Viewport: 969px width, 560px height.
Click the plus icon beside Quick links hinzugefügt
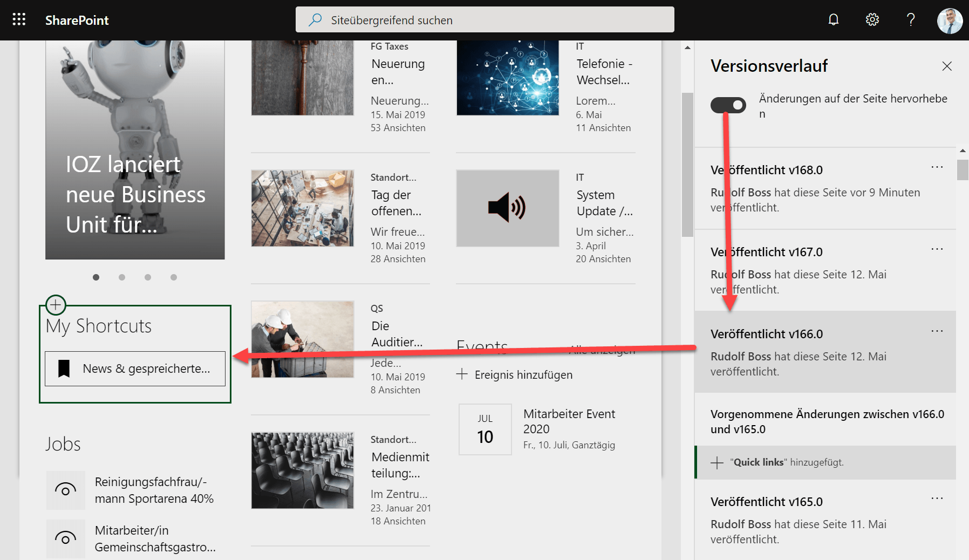click(x=717, y=463)
